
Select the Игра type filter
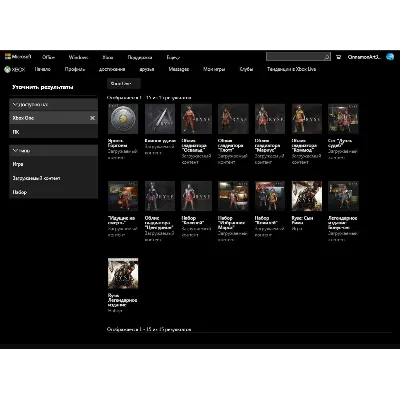53,164
